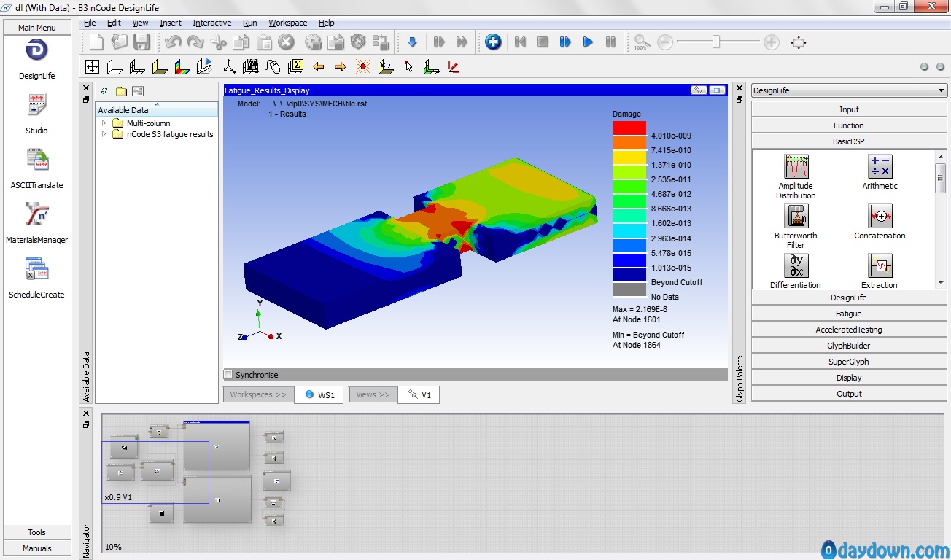
Task: Click the Pause run button
Action: (611, 42)
